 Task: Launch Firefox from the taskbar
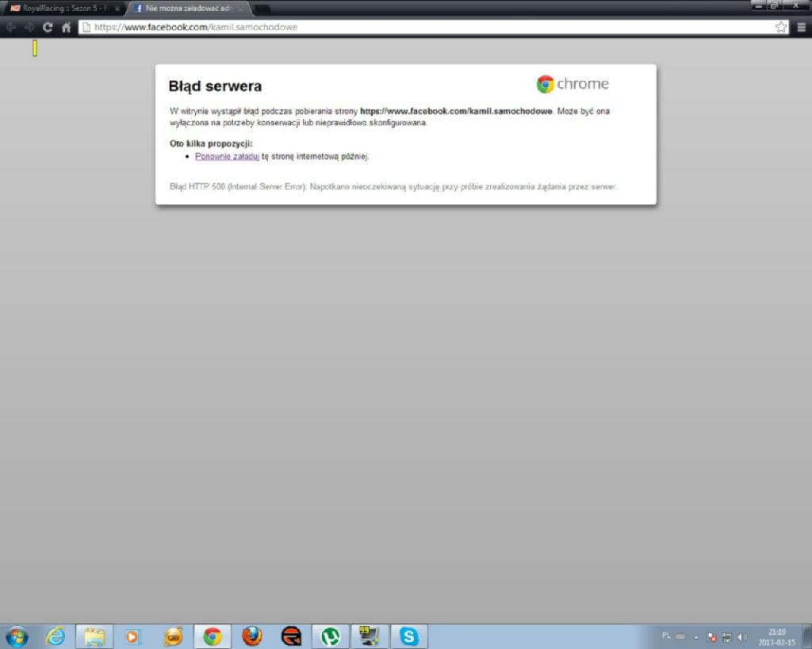[252, 636]
